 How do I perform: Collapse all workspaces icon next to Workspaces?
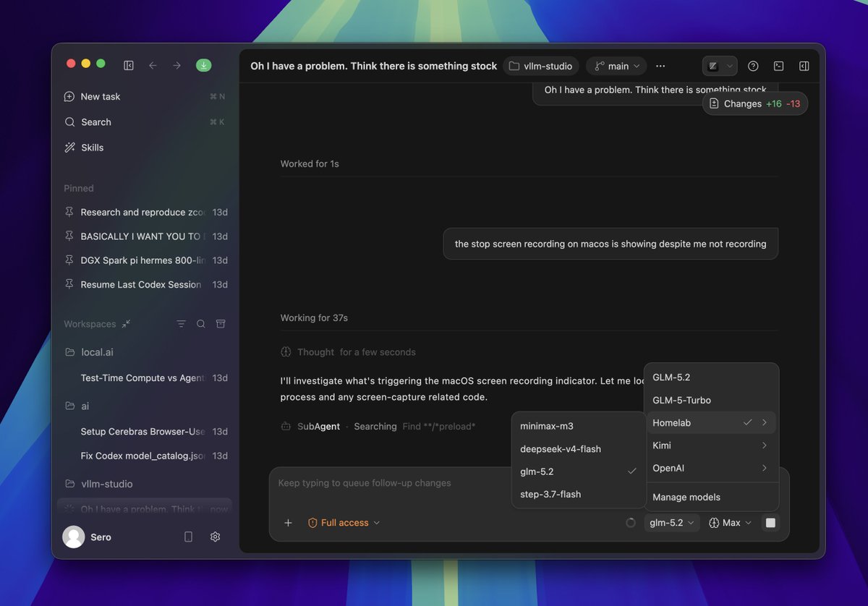(126, 324)
